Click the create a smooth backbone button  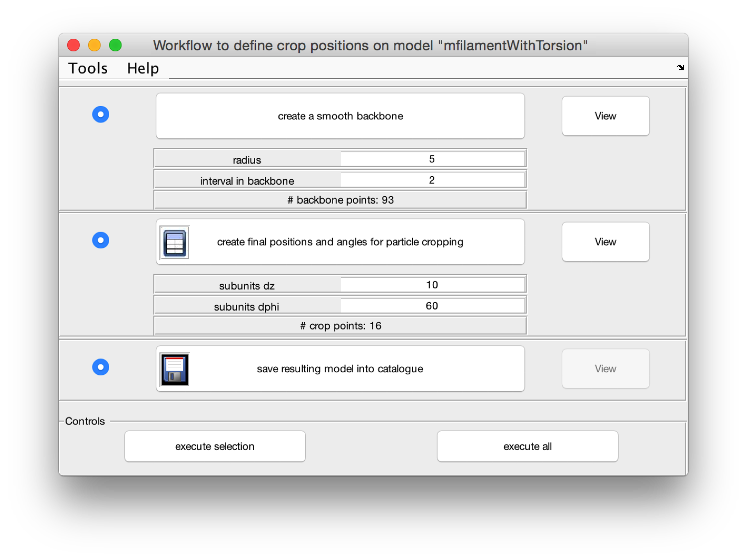coord(340,116)
